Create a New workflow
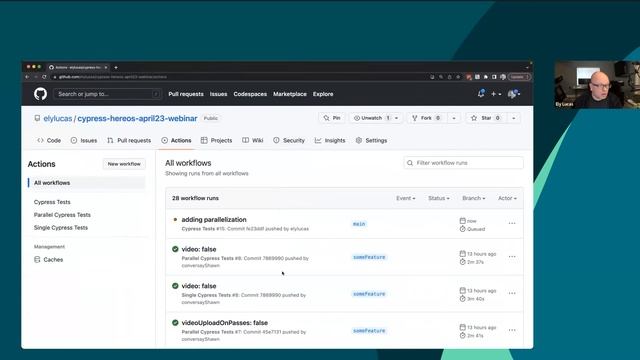 tap(124, 164)
